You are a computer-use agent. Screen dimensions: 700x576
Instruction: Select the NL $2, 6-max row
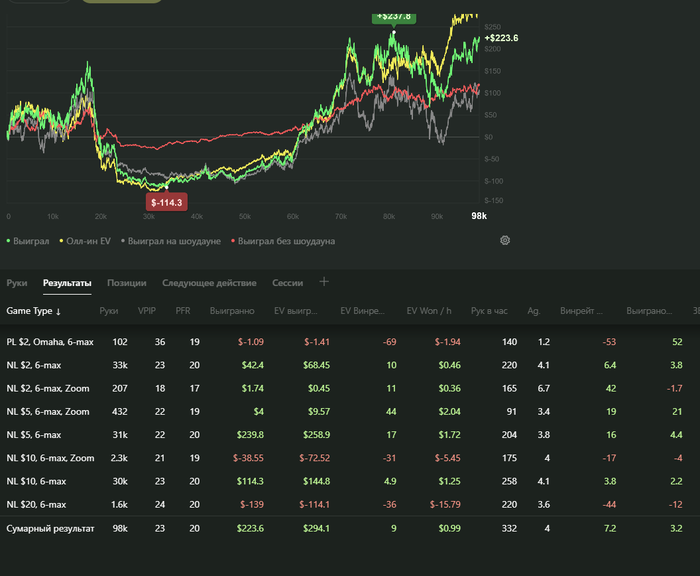(350, 365)
